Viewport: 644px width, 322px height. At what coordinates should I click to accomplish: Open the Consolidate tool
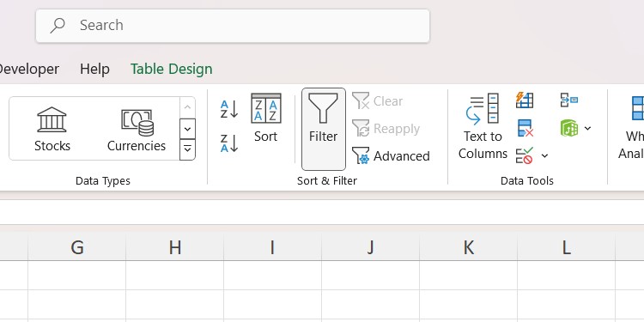(x=568, y=100)
